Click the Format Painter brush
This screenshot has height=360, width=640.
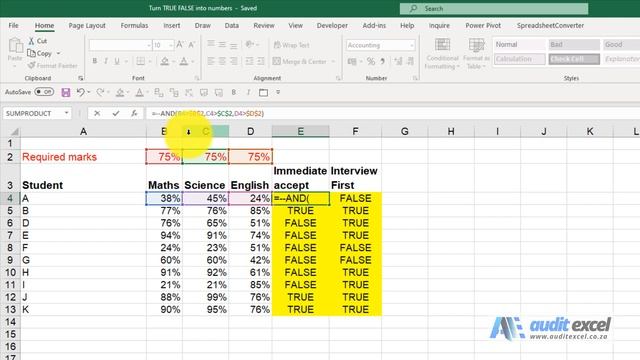[32, 65]
